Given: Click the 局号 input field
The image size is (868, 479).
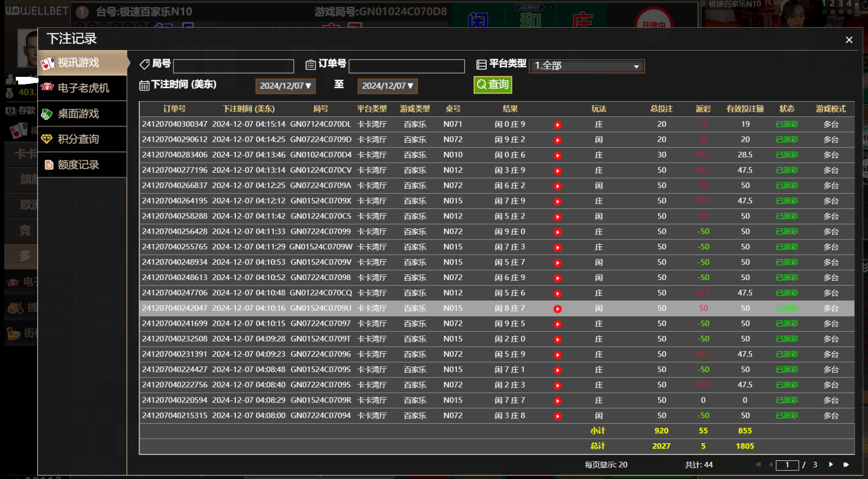Looking at the screenshot, I should pos(234,66).
